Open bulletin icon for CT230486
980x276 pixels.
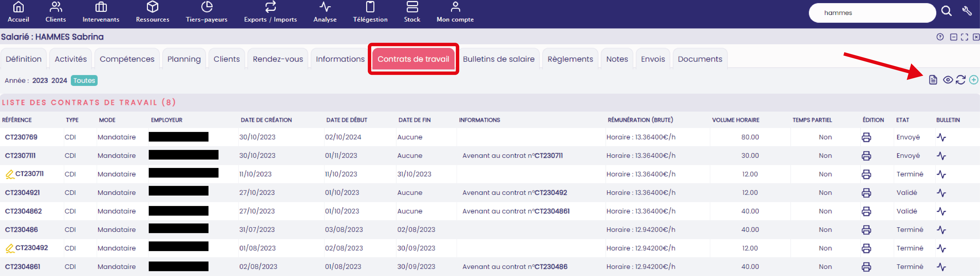click(x=941, y=230)
